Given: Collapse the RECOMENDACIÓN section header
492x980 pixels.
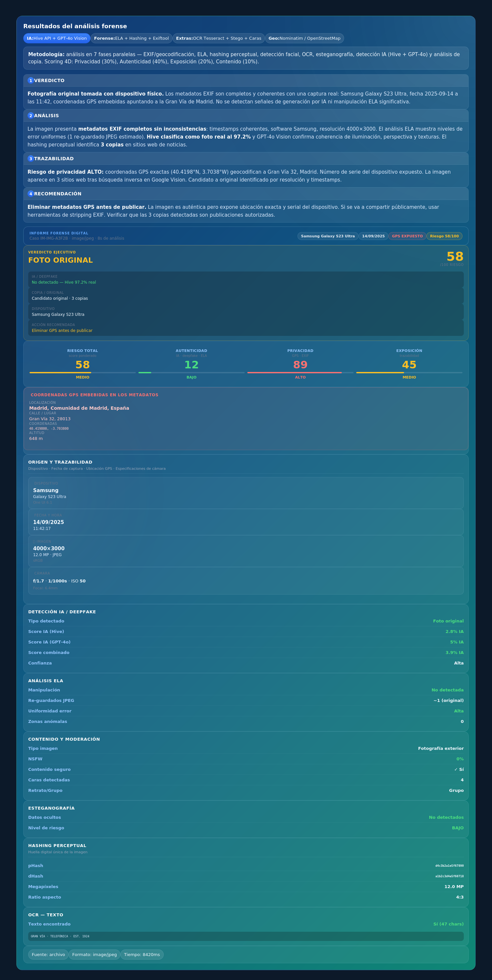Looking at the screenshot, I should click(x=246, y=194).
